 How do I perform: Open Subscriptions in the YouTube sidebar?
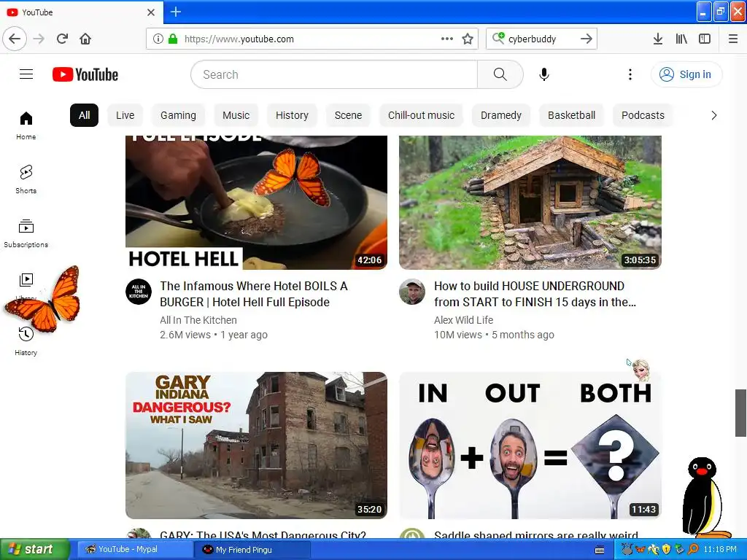[26, 233]
